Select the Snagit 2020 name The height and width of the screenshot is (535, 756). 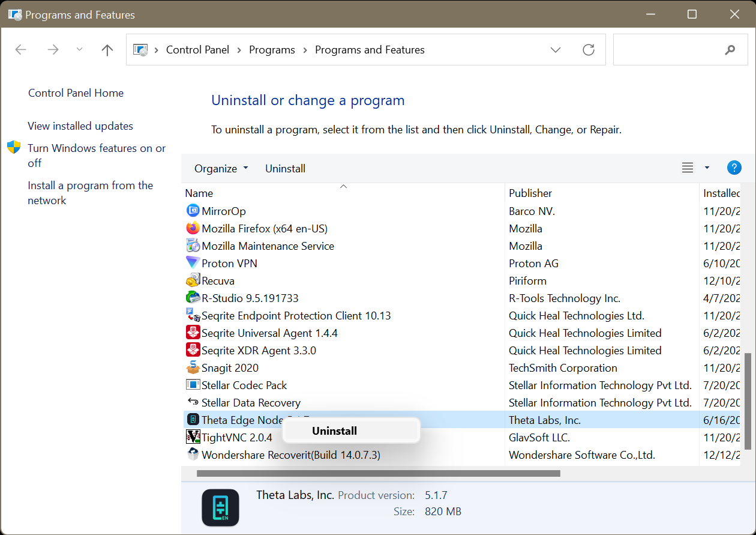tap(230, 367)
